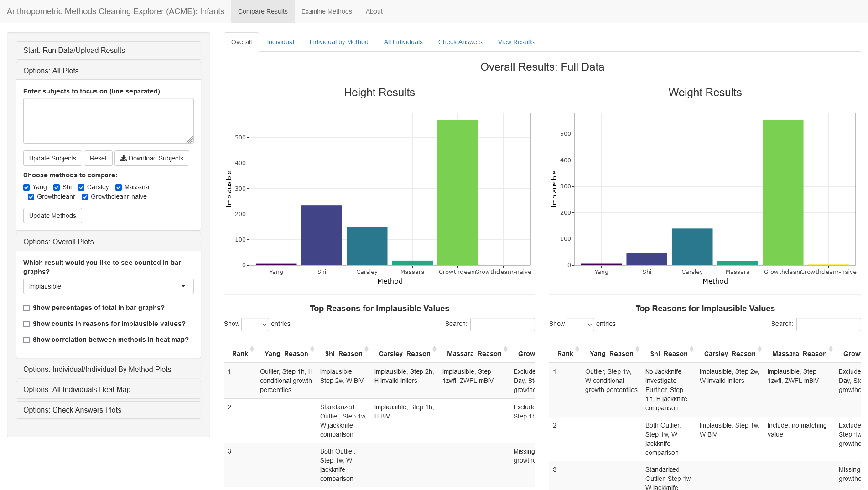Screen dimensions: 868x490
Task: Uncheck the Carsley method
Action: point(81,187)
